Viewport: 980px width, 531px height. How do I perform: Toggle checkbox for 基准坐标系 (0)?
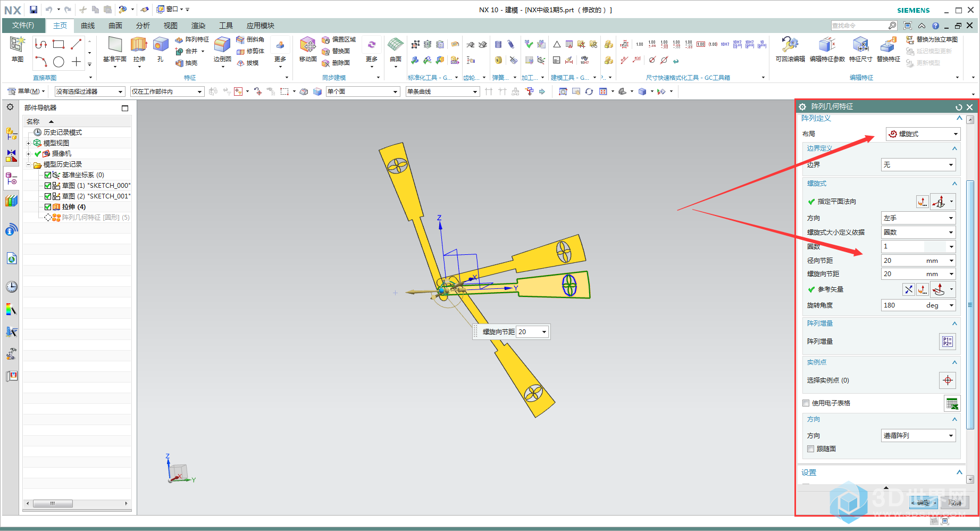pos(48,175)
